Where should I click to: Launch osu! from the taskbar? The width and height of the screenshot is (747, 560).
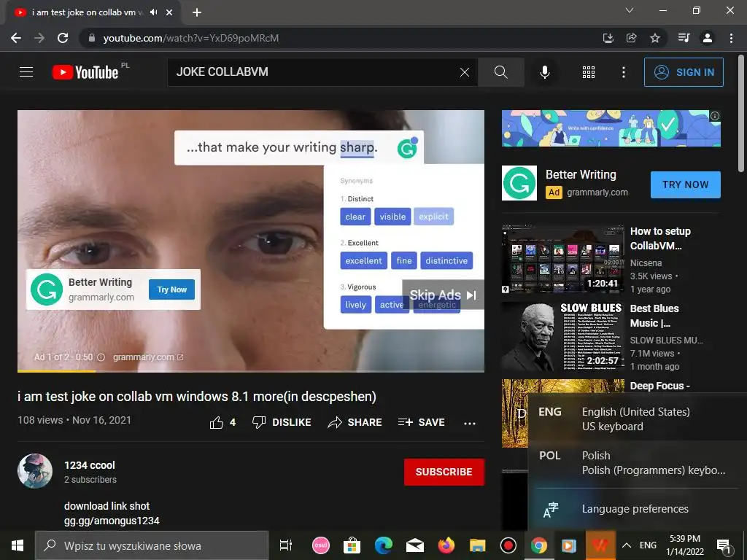(x=321, y=545)
